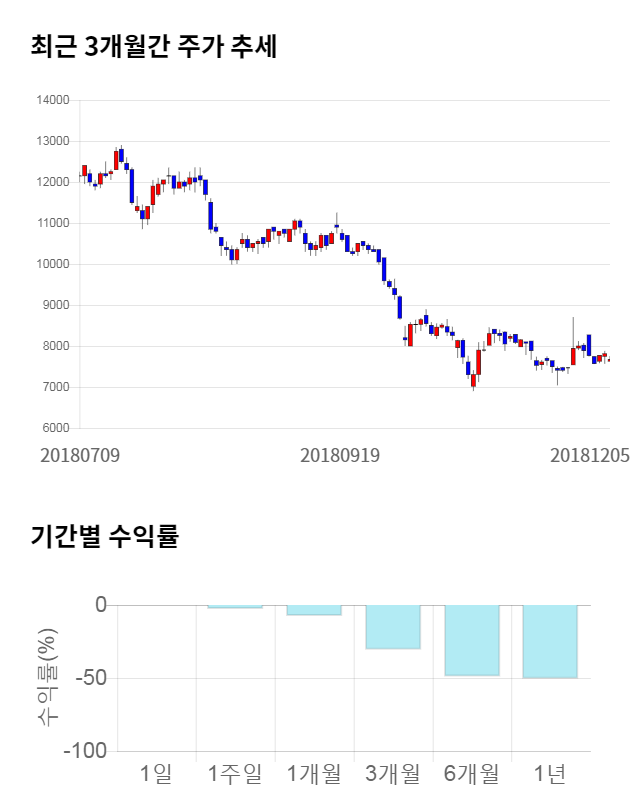Image resolution: width=640 pixels, height=810 pixels.
Task: Click the 1주일 period label
Action: click(235, 773)
